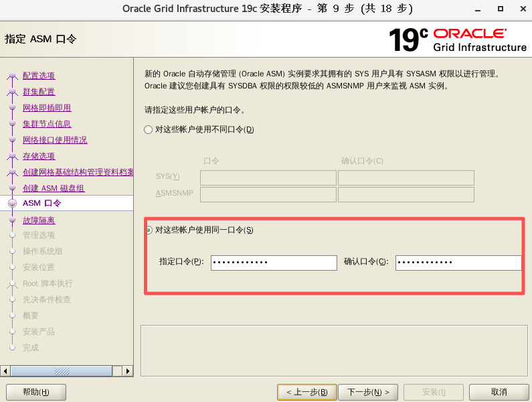Click the SYS password field
Viewport: 532px width, 402px height.
(268, 178)
